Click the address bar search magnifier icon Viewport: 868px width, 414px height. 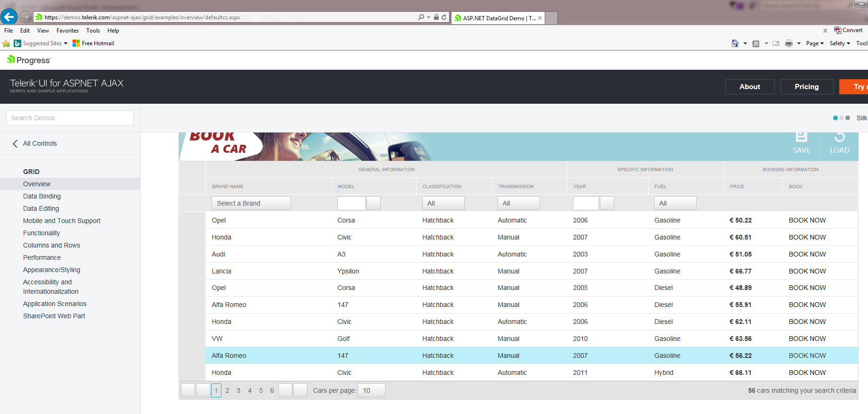pos(421,17)
